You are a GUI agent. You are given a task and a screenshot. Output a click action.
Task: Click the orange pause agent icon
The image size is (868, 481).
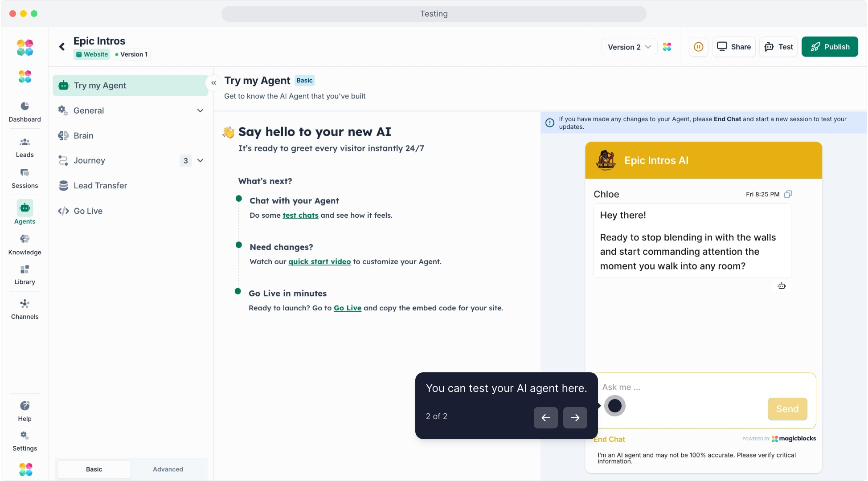pyautogui.click(x=698, y=47)
